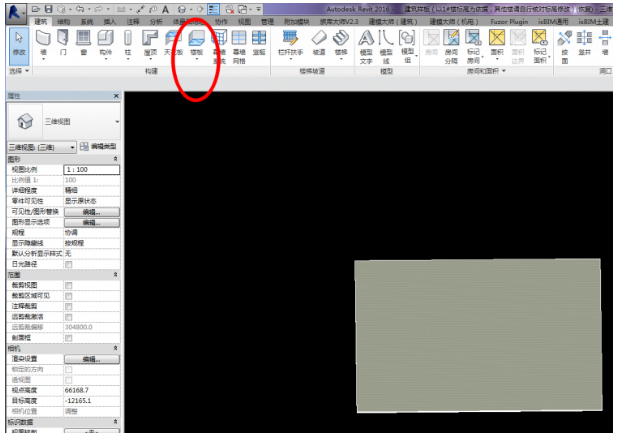Screen dimensions: 617x439
Task: Select the Ramp (坡道) tool
Action: [319, 42]
